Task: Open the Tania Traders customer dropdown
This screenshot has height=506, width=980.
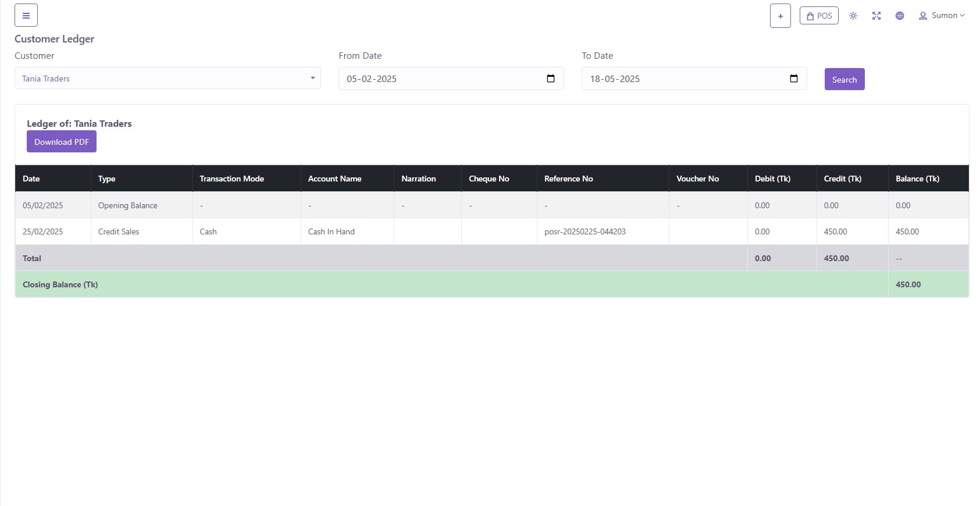Action: [x=168, y=79]
